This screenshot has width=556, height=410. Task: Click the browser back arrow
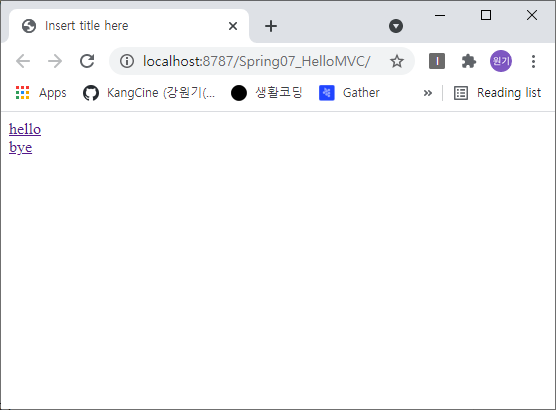23,61
